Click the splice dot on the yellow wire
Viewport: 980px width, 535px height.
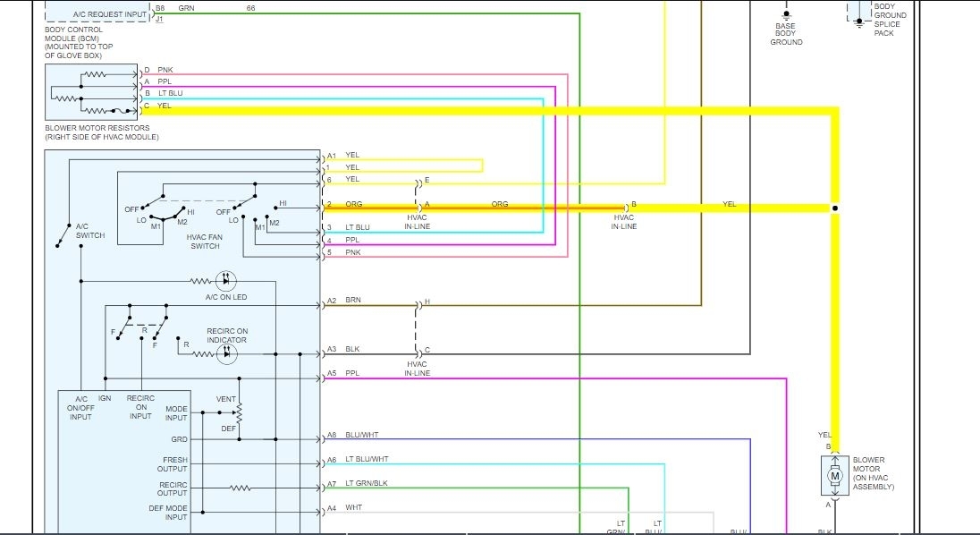835,208
